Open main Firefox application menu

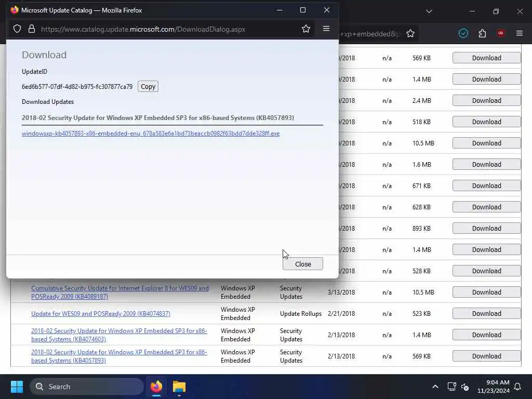[x=520, y=33]
